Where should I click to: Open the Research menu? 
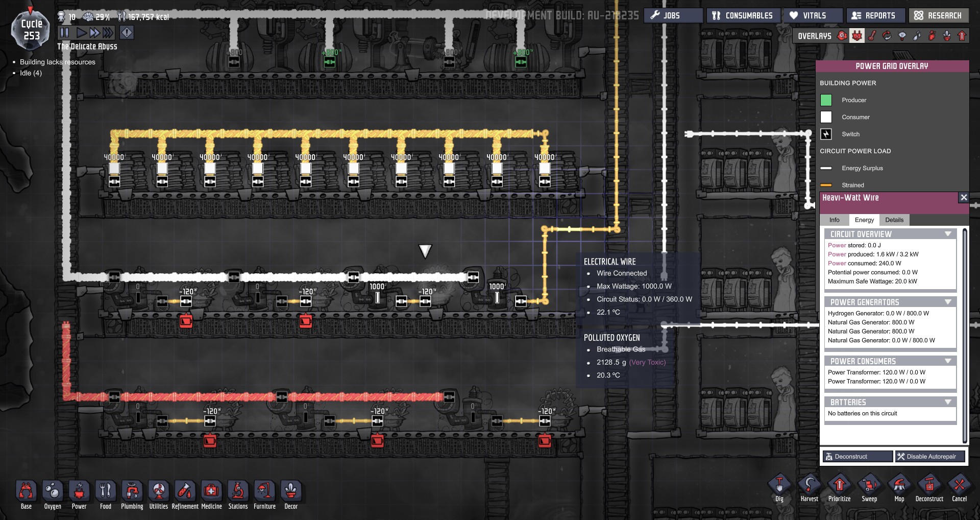[938, 15]
